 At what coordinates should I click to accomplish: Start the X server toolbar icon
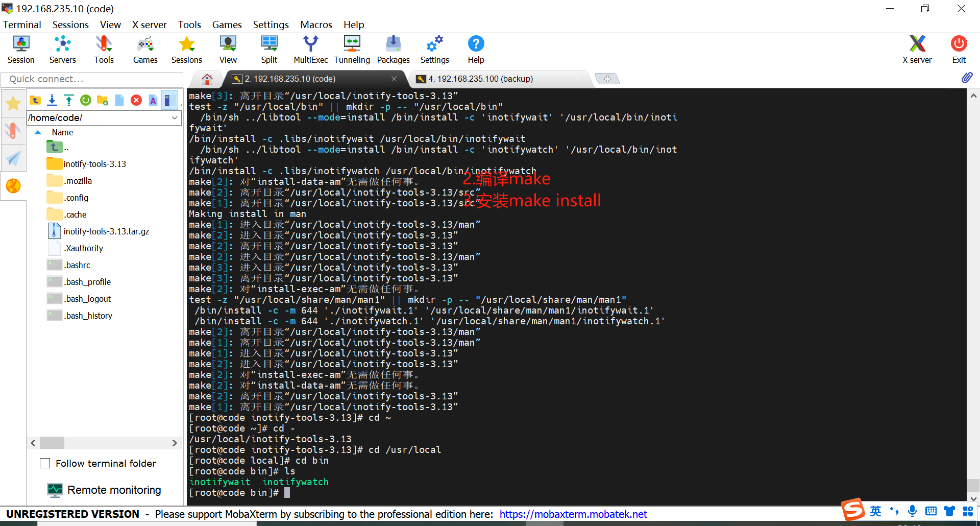click(x=917, y=50)
